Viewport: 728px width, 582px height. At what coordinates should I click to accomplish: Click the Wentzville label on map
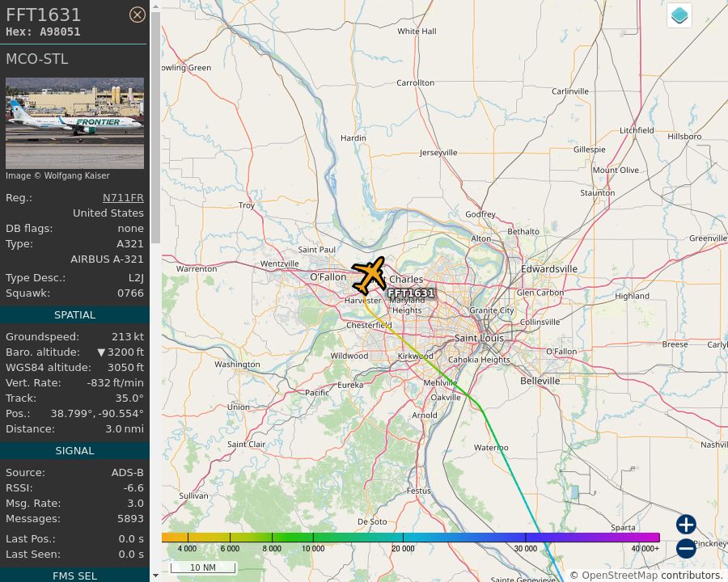tap(280, 264)
